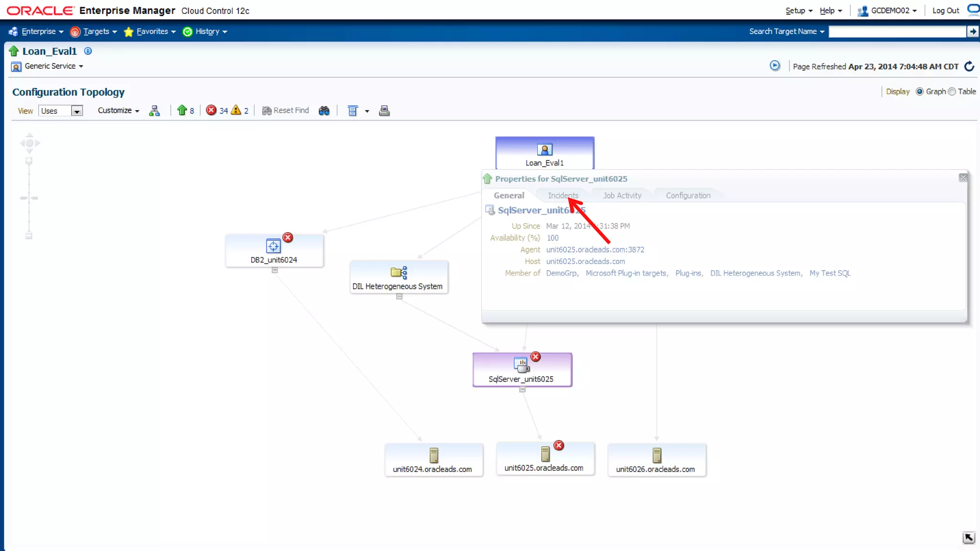Switch to the Incidents tab

click(x=563, y=195)
